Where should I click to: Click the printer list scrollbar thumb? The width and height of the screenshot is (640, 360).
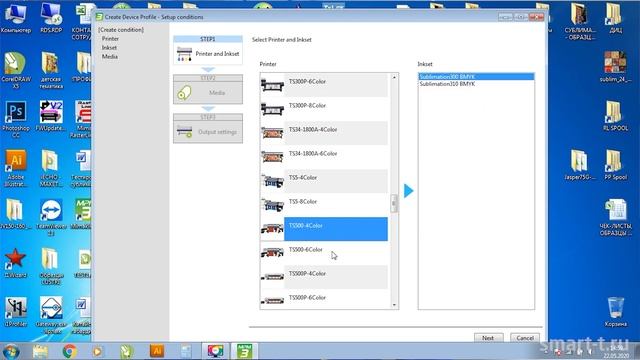(x=394, y=203)
